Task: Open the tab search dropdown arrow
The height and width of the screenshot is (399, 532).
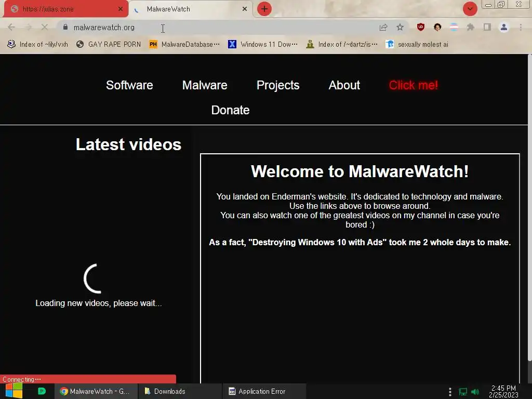Action: click(470, 9)
